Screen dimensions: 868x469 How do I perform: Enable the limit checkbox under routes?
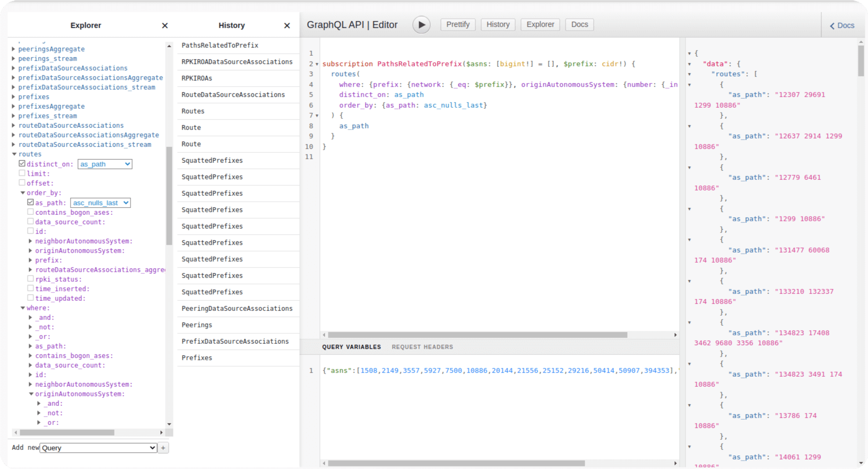pos(22,173)
